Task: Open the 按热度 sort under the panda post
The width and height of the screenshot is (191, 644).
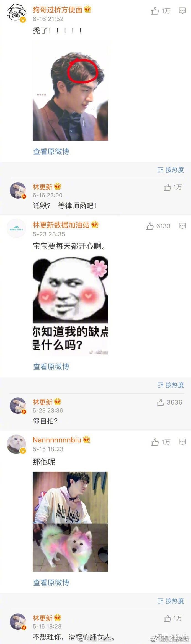Action: 171,385
